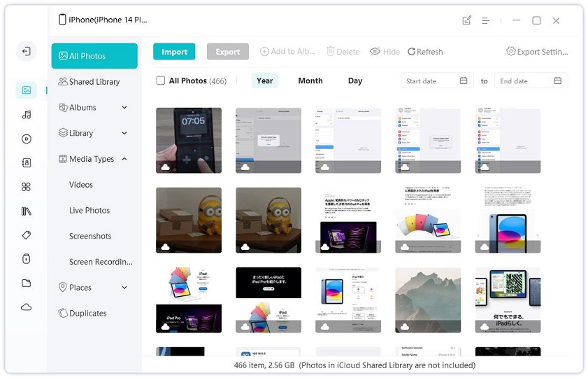Click the End date input field

pyautogui.click(x=531, y=80)
